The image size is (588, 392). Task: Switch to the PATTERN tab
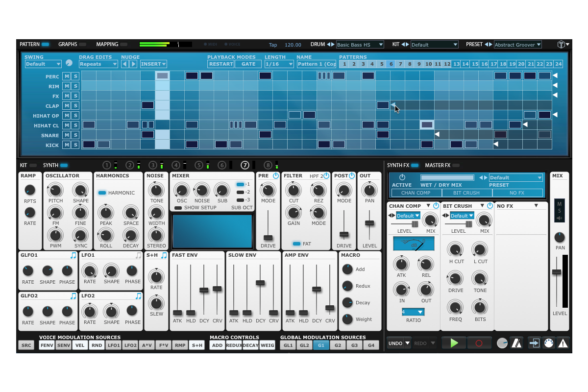(34, 44)
